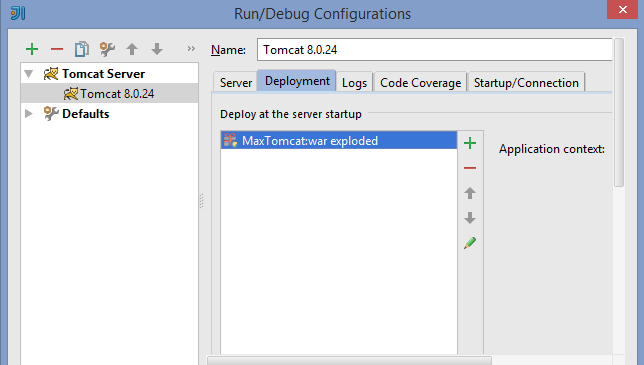Add a deployment artifact with green plus

point(470,143)
